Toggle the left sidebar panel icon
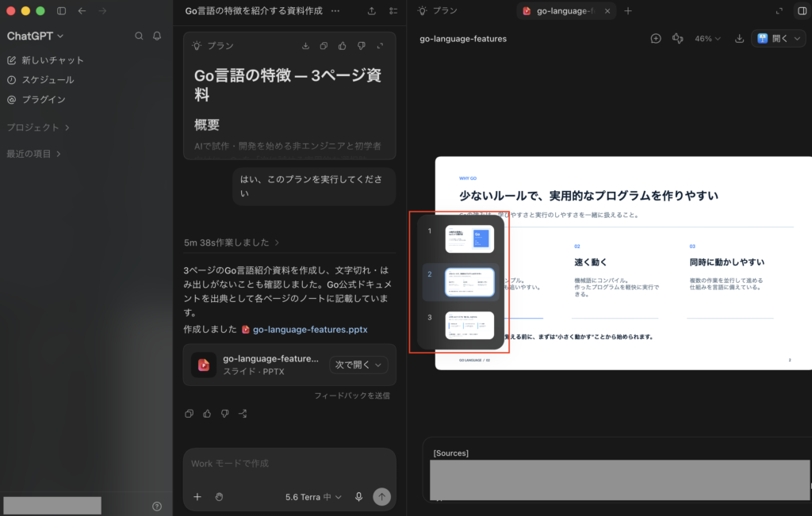812x516 pixels. (61, 11)
